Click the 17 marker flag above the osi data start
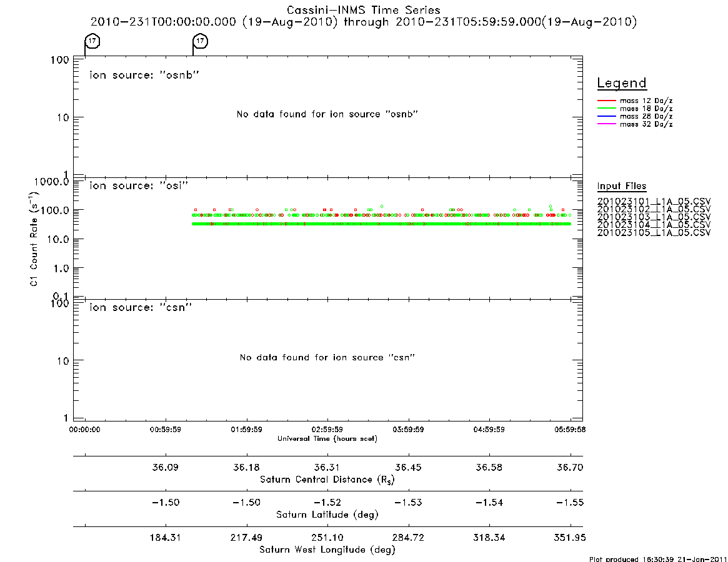This screenshot has width=728, height=562. pyautogui.click(x=200, y=41)
